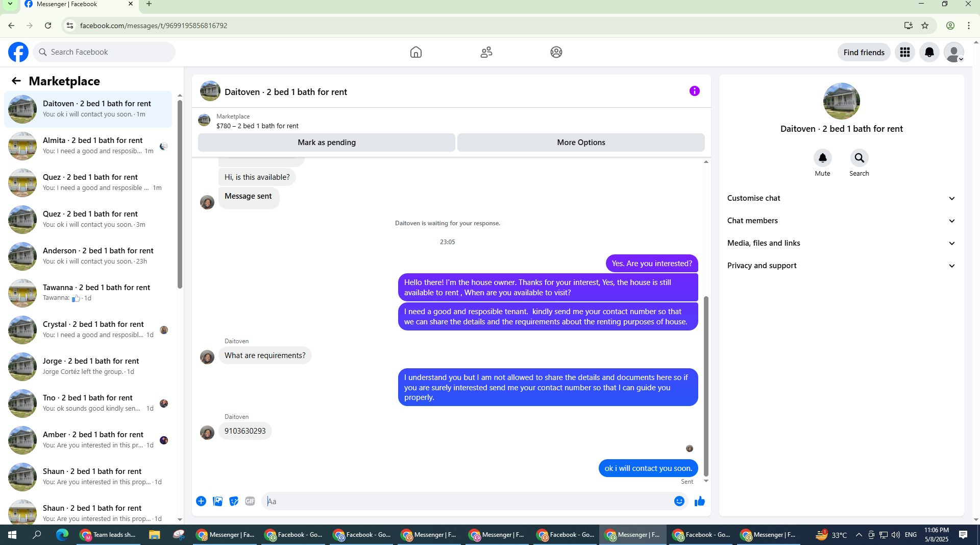Click the volume icon in system tray
980x545 pixels.
pyautogui.click(x=896, y=535)
